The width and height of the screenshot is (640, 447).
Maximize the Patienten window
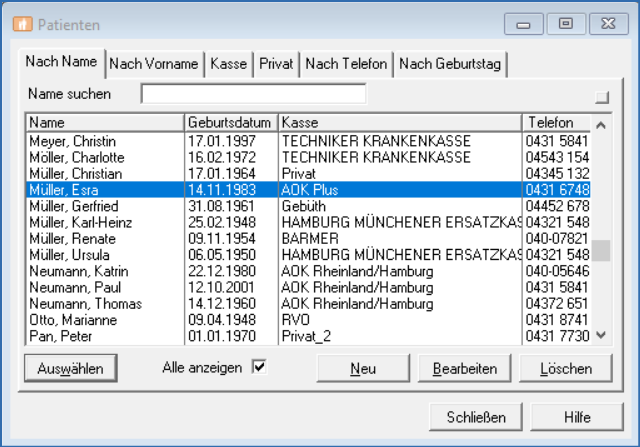click(566, 24)
